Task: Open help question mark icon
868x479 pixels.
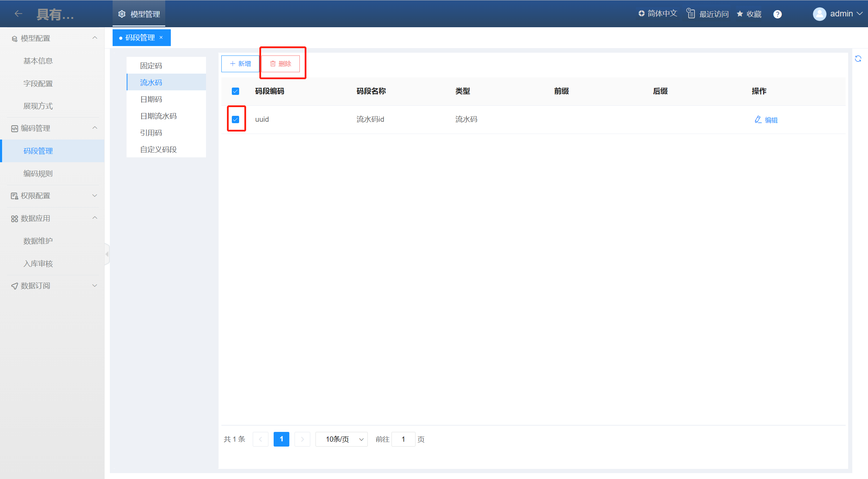Action: click(x=777, y=14)
